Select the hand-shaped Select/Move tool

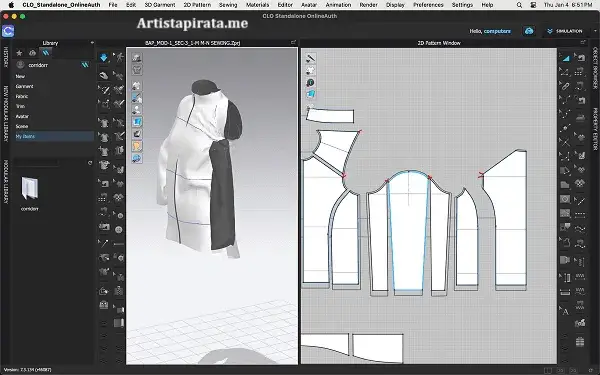click(104, 75)
